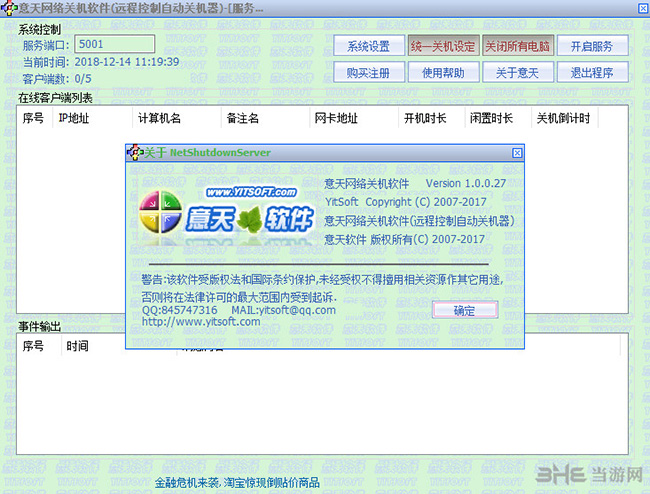Click the about dialog title bar app icon

[134, 153]
